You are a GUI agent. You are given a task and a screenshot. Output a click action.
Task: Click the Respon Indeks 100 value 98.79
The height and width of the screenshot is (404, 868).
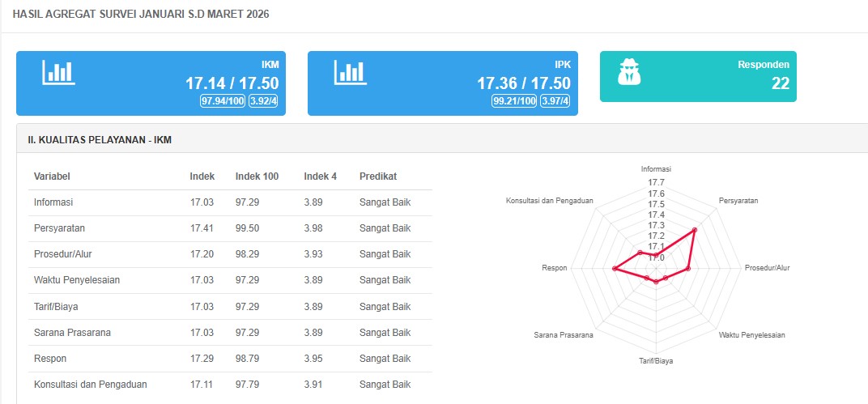[x=248, y=359]
